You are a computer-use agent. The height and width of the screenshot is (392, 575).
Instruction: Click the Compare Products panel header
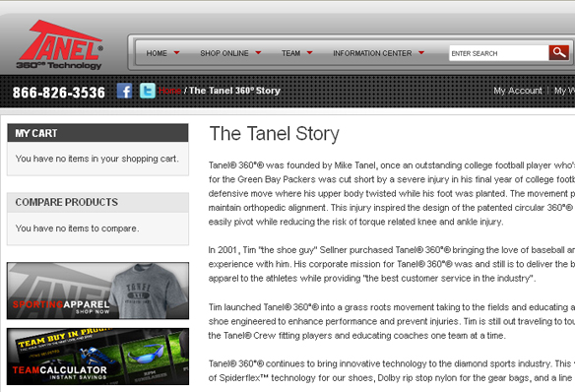tap(97, 202)
